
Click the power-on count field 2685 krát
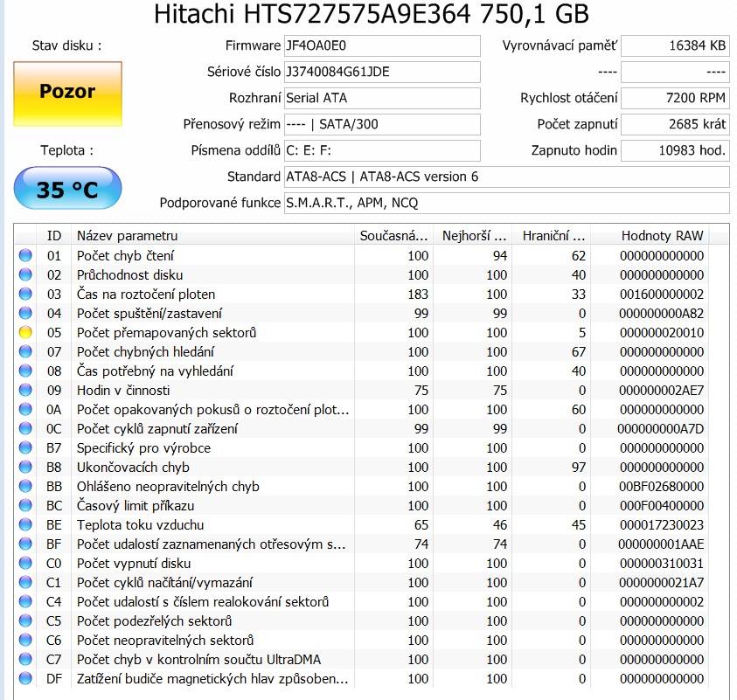point(675,124)
